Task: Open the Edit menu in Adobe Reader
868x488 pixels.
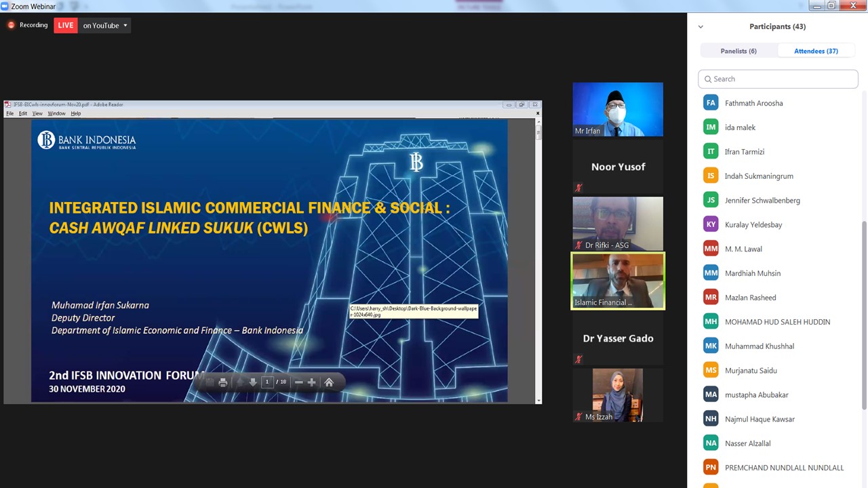Action: [x=23, y=113]
